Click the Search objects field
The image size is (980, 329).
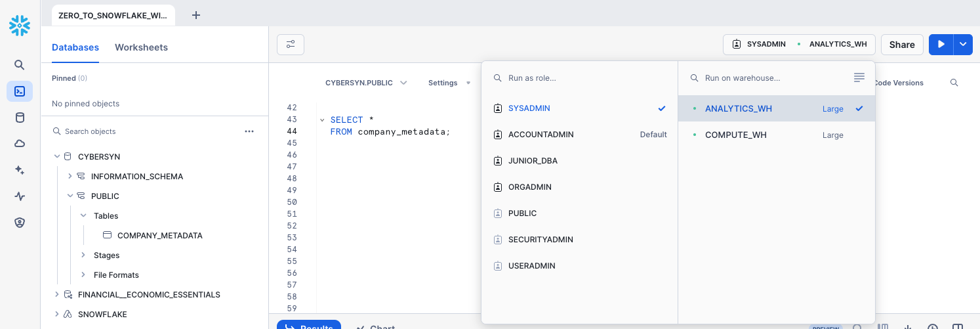coord(144,131)
